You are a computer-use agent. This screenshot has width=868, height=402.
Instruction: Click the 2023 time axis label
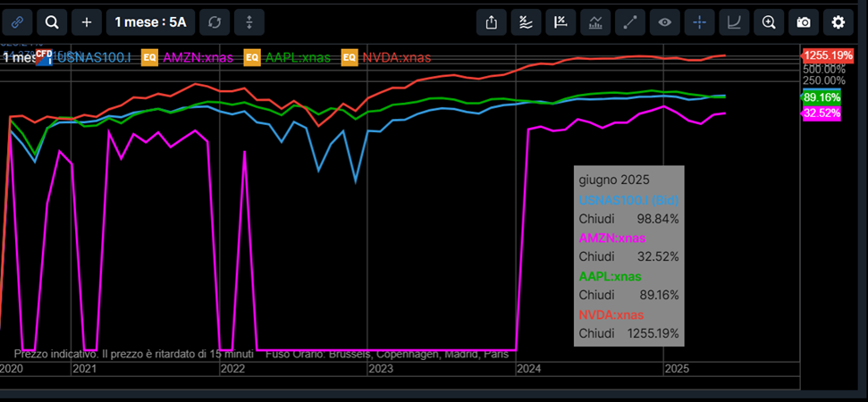pos(381,368)
